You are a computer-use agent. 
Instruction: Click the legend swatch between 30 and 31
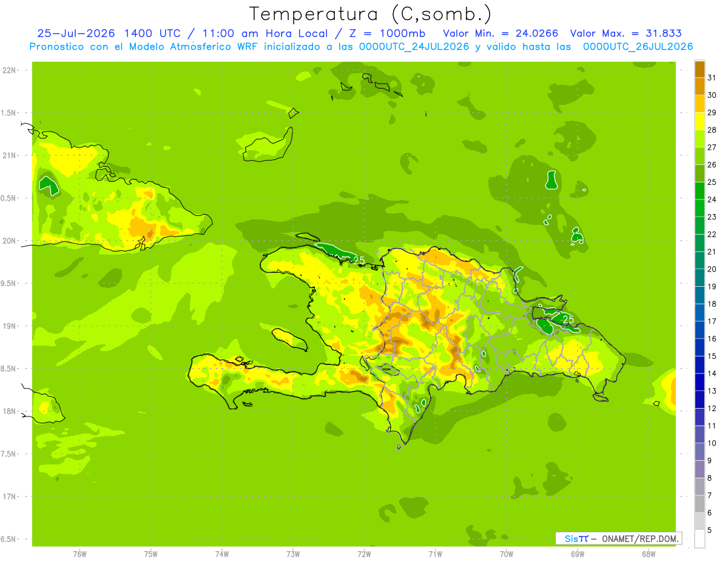[699, 86]
